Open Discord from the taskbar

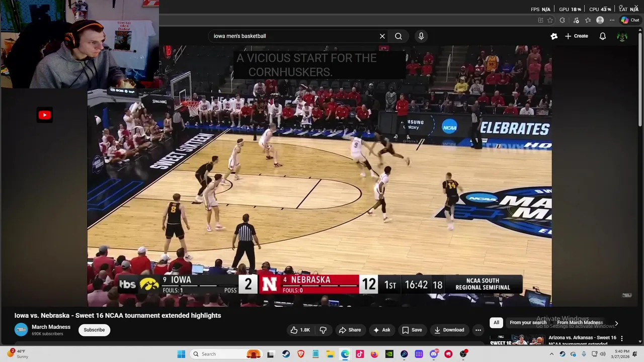coord(434,354)
